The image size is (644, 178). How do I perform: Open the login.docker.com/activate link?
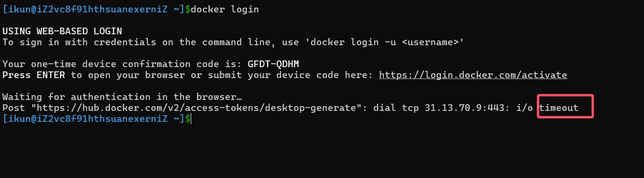[473, 75]
